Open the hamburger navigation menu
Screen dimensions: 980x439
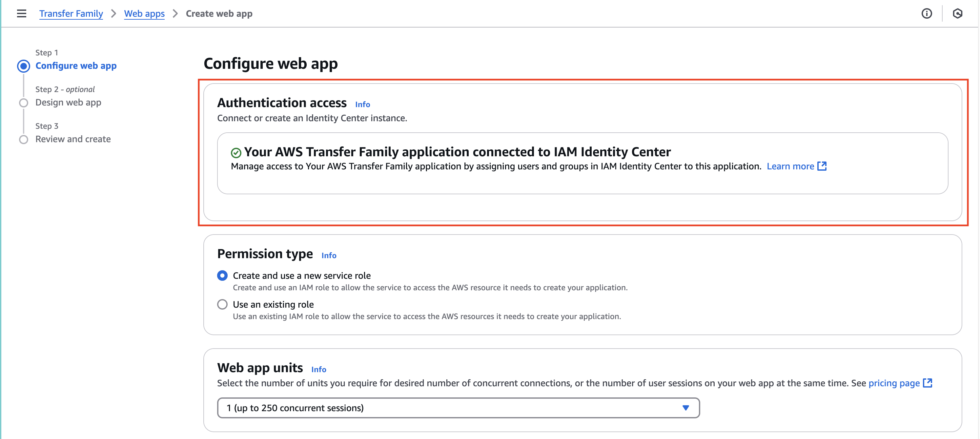click(22, 14)
